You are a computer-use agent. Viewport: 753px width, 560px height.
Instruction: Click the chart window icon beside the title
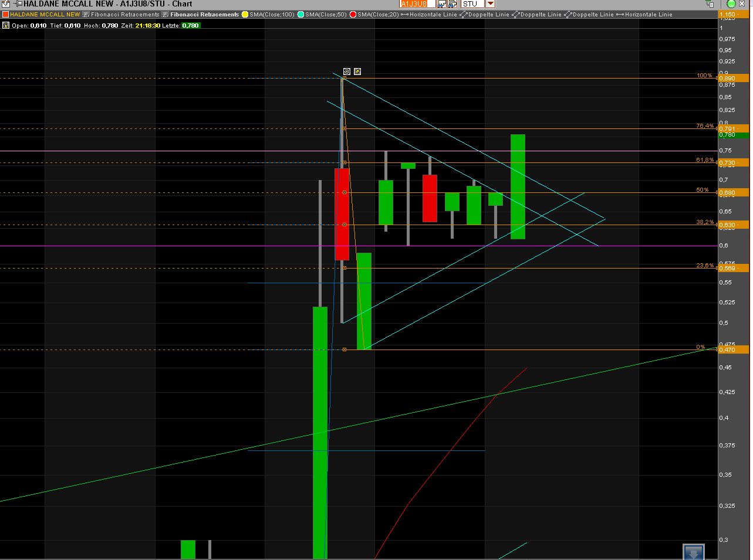[x=5, y=4]
